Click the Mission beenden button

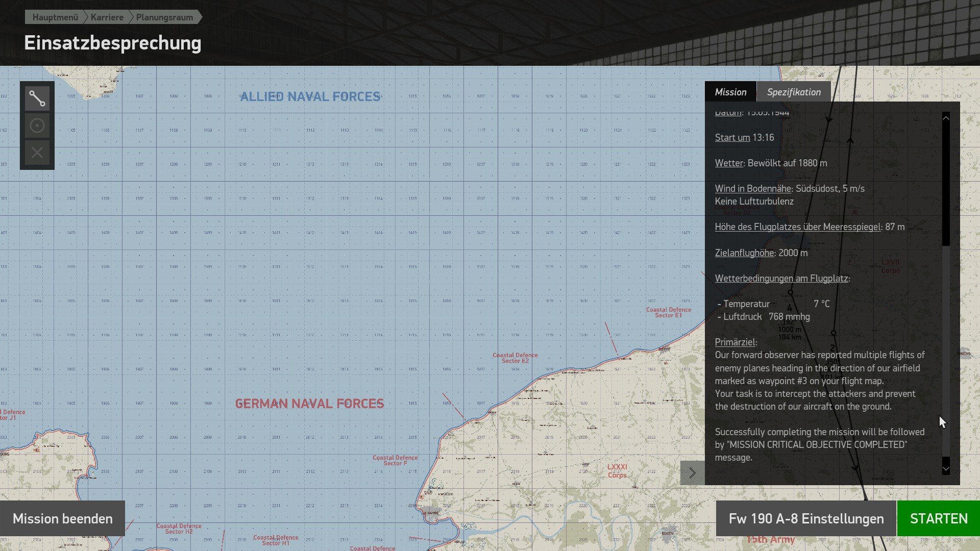pyautogui.click(x=62, y=518)
